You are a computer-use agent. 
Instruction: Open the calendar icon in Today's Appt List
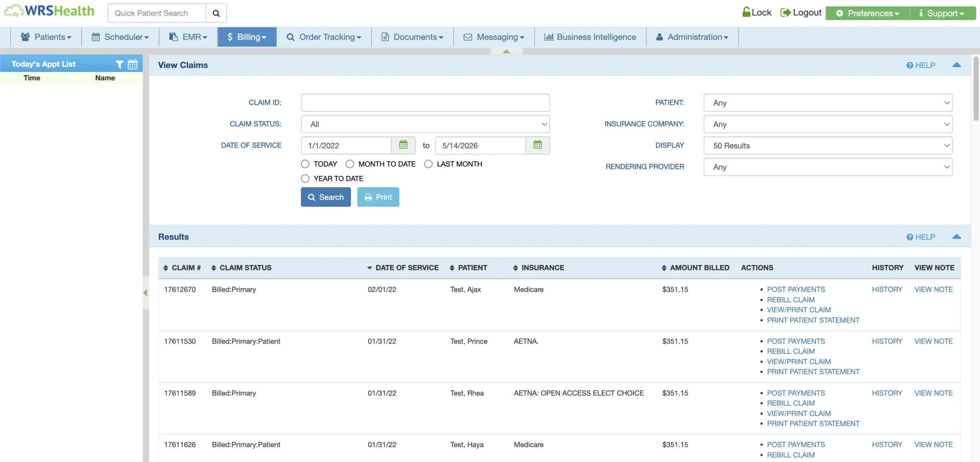(x=132, y=64)
